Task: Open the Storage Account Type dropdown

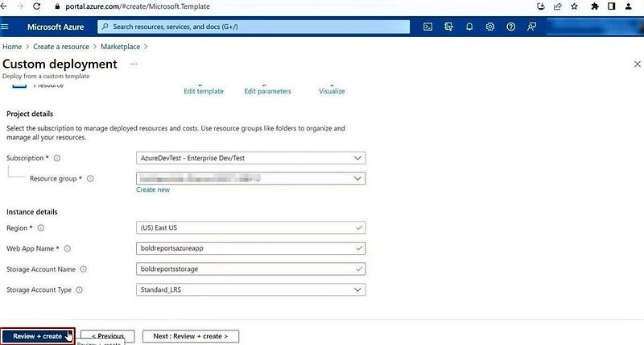Action: coord(250,290)
